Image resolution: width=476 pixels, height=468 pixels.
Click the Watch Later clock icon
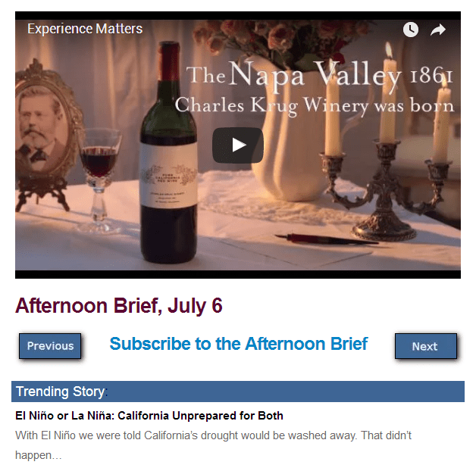pyautogui.click(x=410, y=30)
